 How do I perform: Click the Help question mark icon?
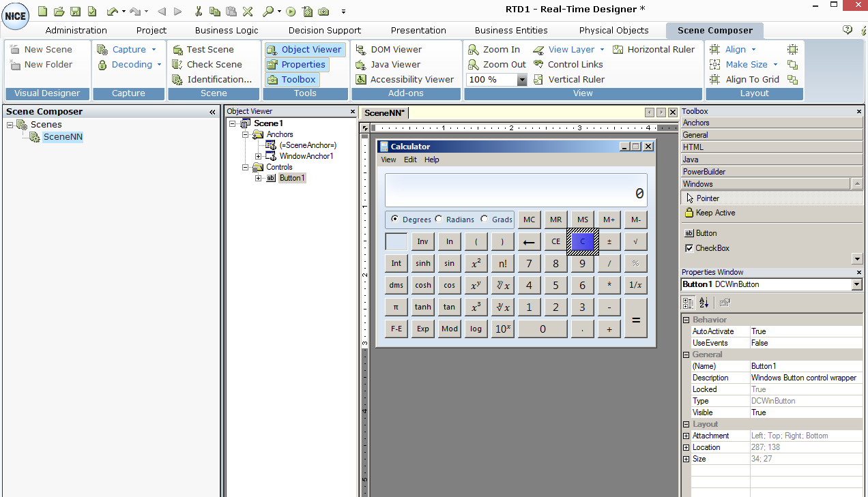pos(848,30)
